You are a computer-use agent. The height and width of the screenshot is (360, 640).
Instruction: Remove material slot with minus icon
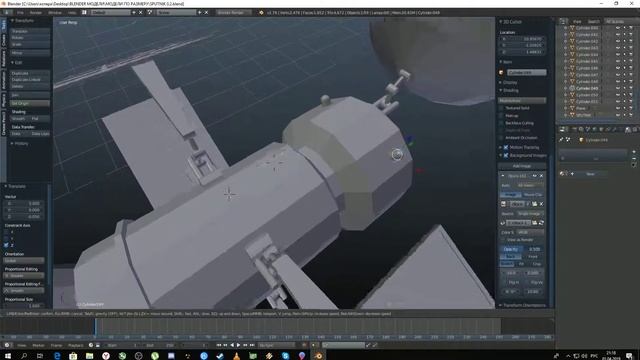[634, 158]
